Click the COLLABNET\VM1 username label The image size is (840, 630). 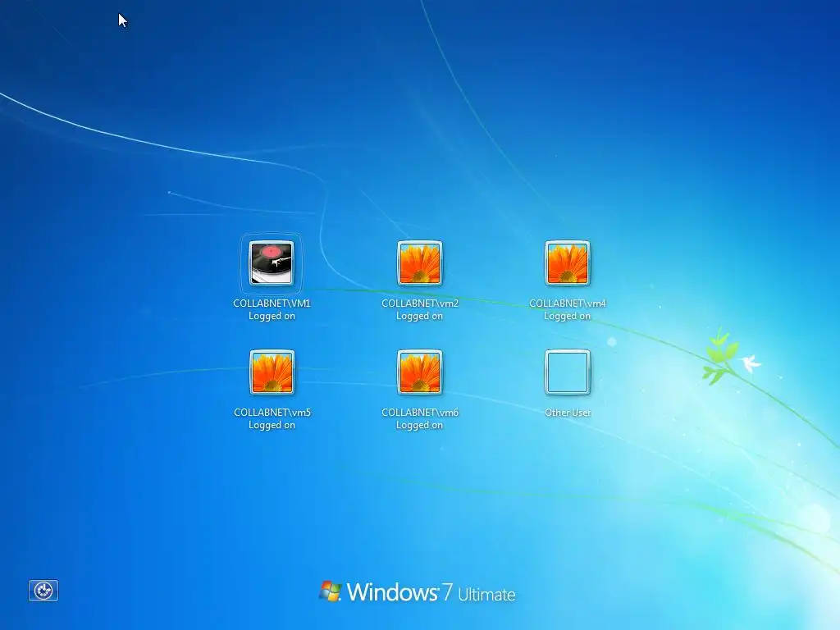pyautogui.click(x=272, y=304)
